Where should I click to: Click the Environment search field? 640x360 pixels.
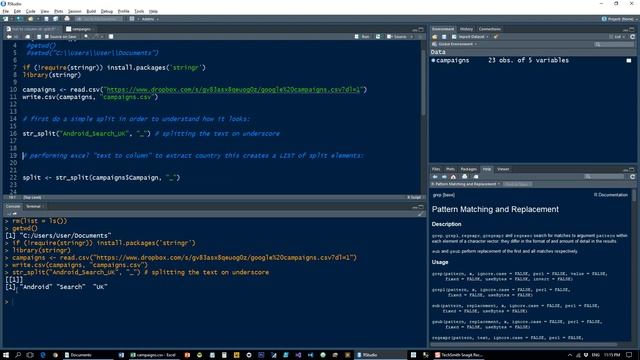(x=614, y=44)
